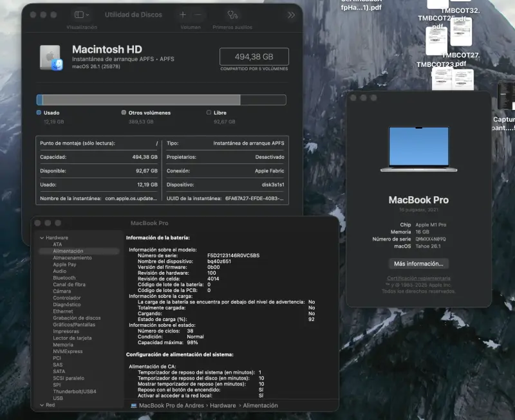Viewport: 515px width, 420px height.
Task: Open SATA in the sidebar
Action: (59, 371)
